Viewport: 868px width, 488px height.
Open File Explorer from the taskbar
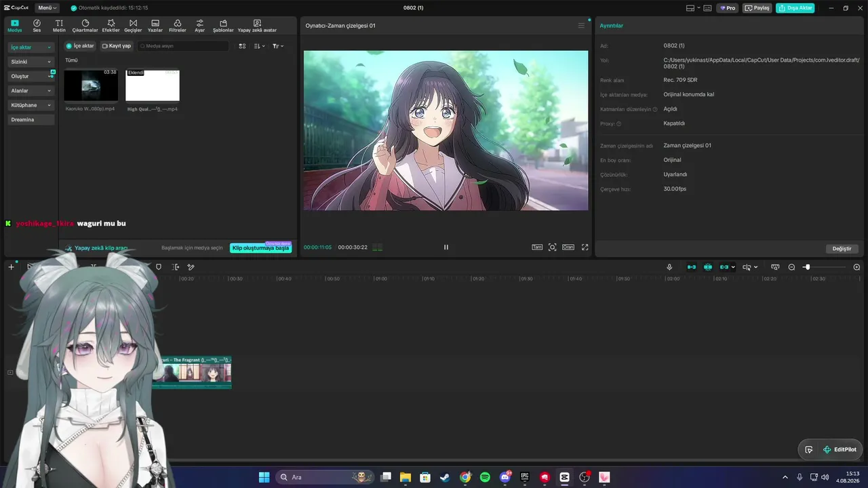pyautogui.click(x=405, y=477)
